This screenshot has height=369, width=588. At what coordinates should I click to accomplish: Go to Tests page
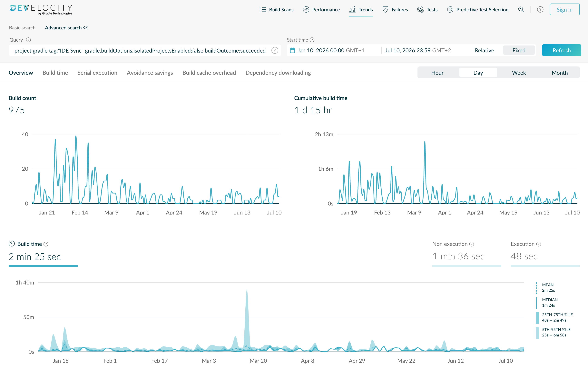coord(427,10)
